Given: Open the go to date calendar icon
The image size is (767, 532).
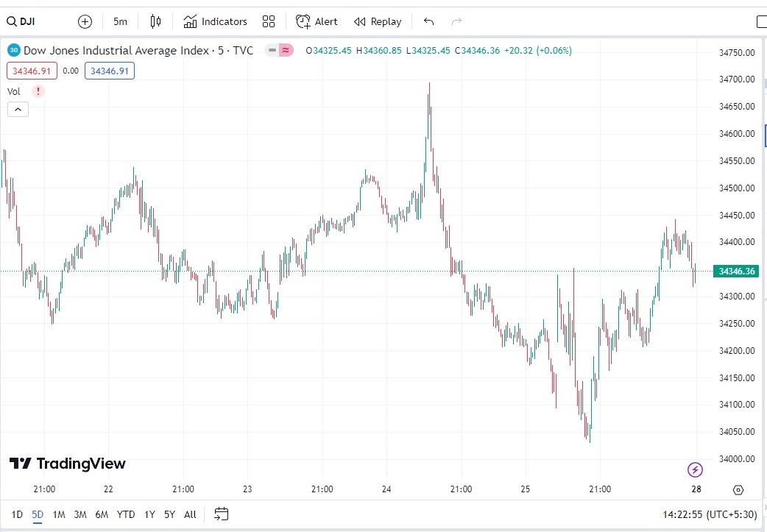Looking at the screenshot, I should pyautogui.click(x=222, y=514).
